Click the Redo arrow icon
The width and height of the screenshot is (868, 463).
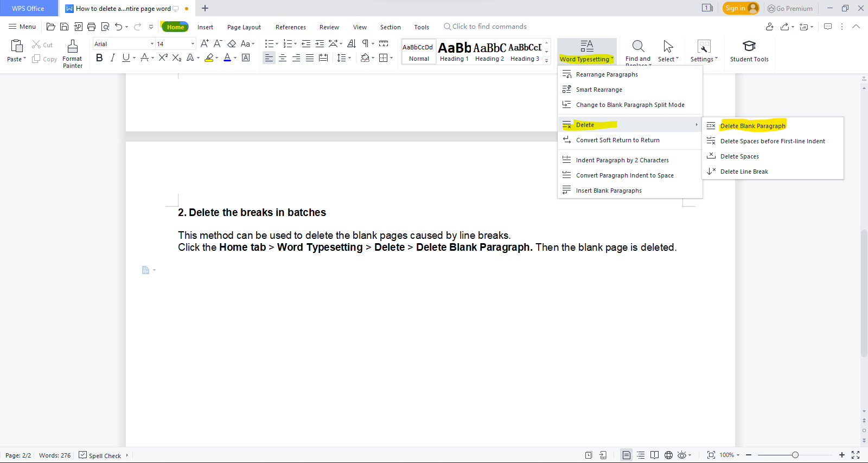138,27
